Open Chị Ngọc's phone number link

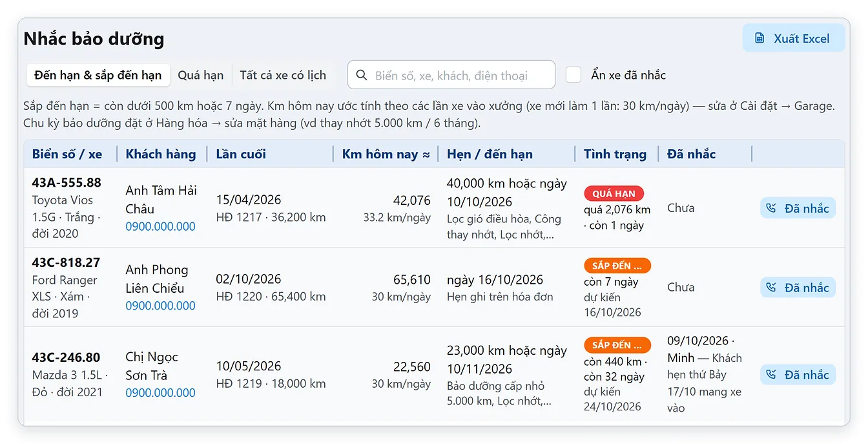click(160, 393)
